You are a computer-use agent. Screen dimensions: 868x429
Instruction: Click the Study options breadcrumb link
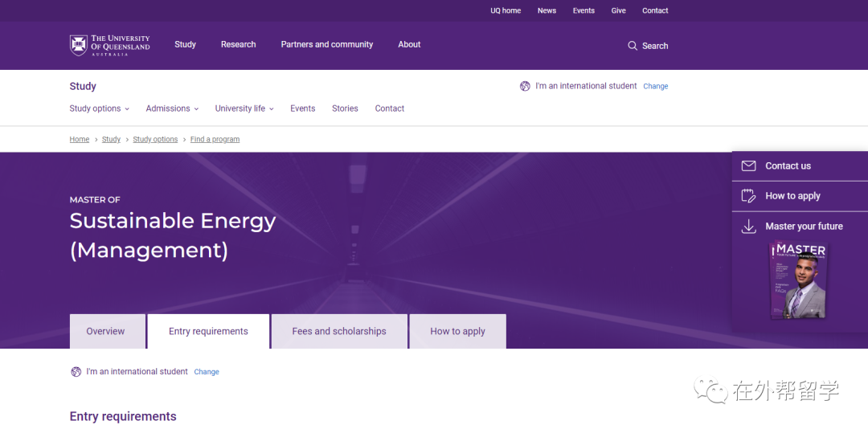pyautogui.click(x=156, y=140)
